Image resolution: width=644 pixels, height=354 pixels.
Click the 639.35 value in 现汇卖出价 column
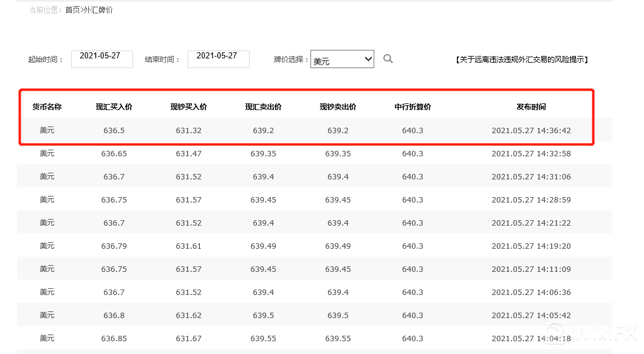[263, 153]
